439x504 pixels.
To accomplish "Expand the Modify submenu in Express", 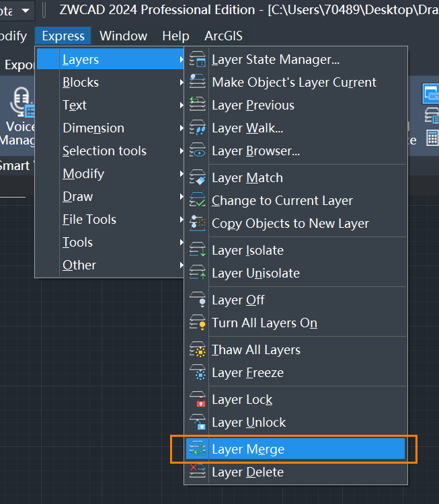I will [x=110, y=173].
